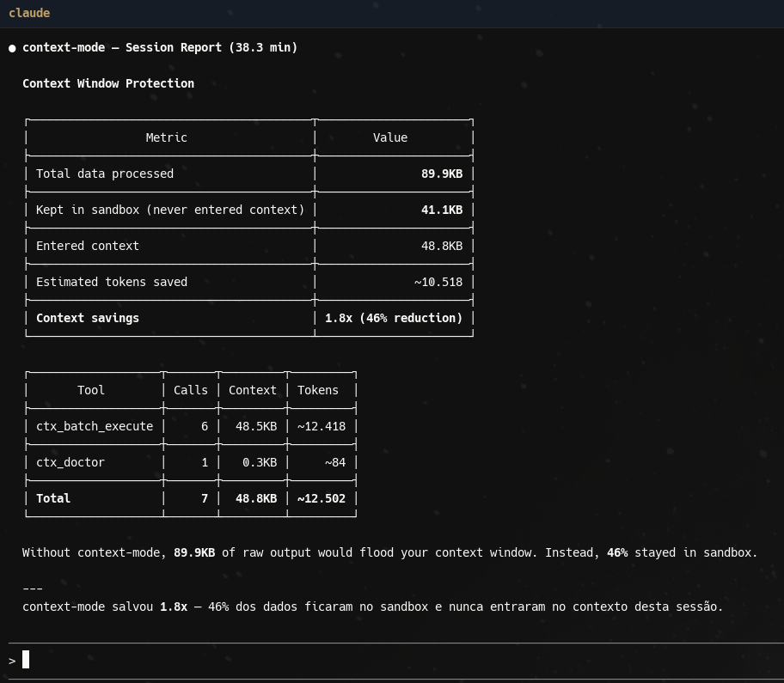Select the ctx_batch_execute tool name
Viewport: 784px width, 683px height.
(x=95, y=426)
